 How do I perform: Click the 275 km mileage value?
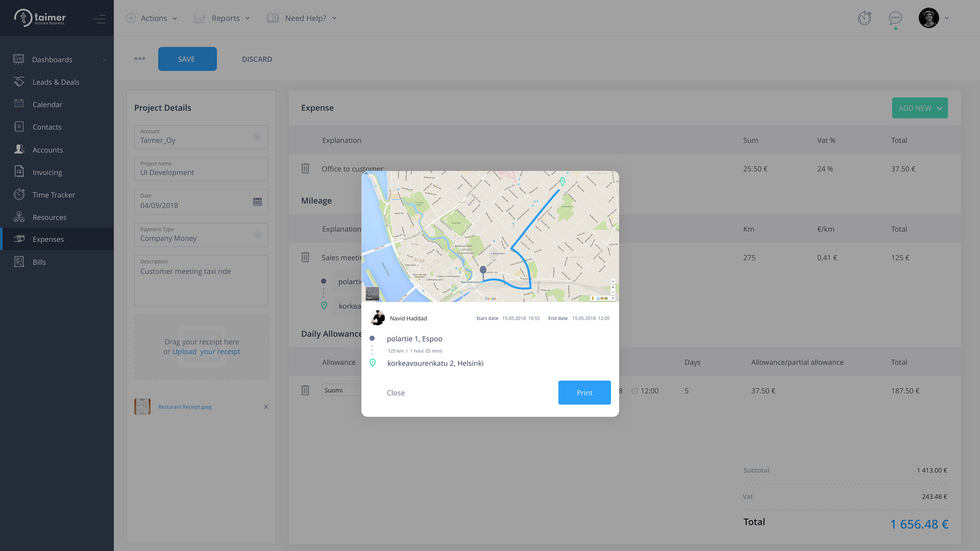click(749, 257)
